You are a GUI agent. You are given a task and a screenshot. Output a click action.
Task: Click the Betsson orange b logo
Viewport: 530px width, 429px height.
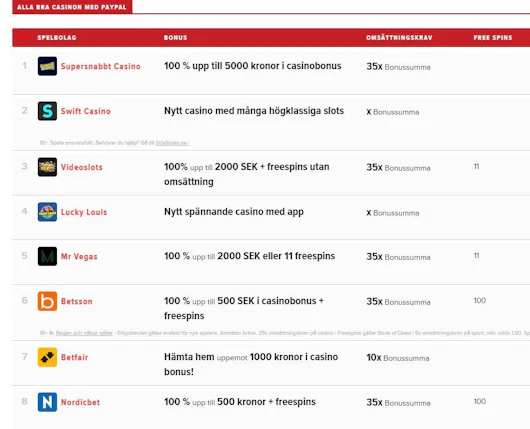coord(47,301)
